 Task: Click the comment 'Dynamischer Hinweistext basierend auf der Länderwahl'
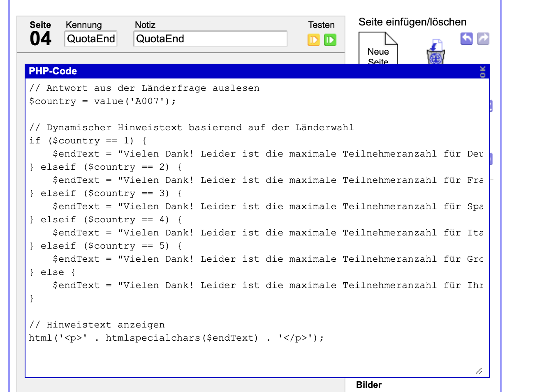[x=192, y=127]
